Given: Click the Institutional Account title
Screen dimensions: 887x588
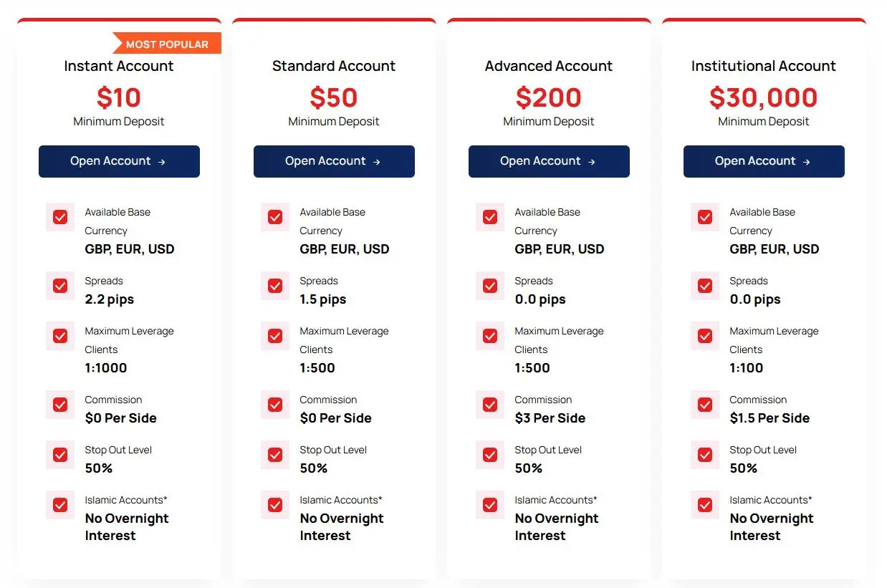Looking at the screenshot, I should [764, 66].
